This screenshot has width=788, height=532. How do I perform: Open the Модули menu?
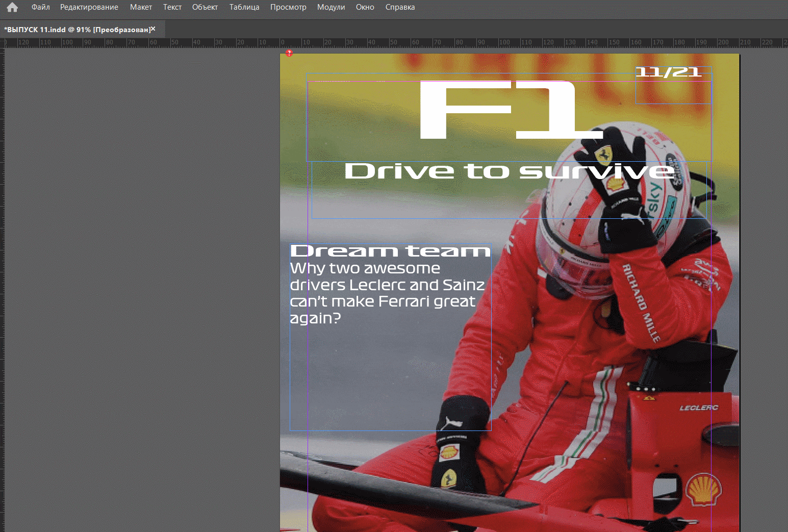tap(331, 7)
